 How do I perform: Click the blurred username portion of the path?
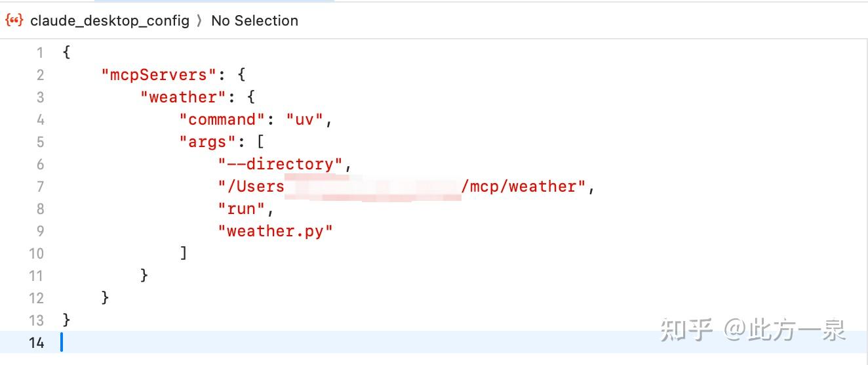(372, 187)
